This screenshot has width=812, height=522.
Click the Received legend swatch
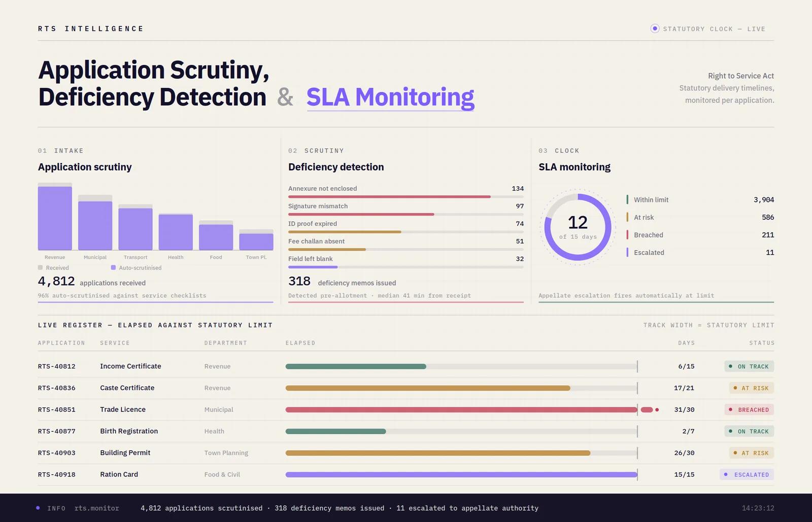[x=40, y=267]
